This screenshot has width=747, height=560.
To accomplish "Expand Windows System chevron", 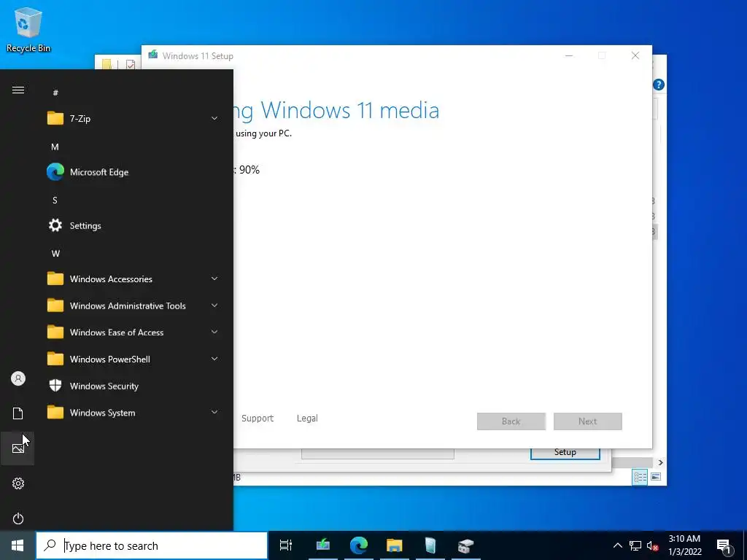I will [214, 413].
